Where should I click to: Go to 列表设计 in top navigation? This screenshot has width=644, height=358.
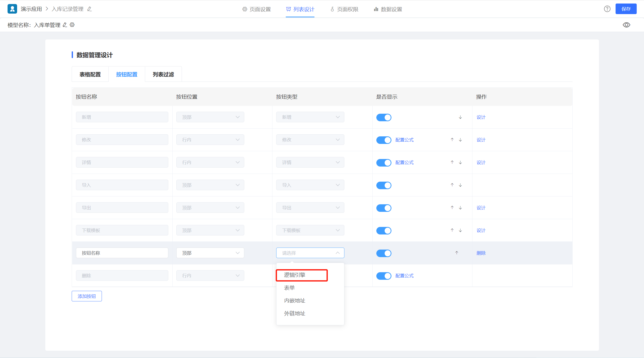coord(300,9)
